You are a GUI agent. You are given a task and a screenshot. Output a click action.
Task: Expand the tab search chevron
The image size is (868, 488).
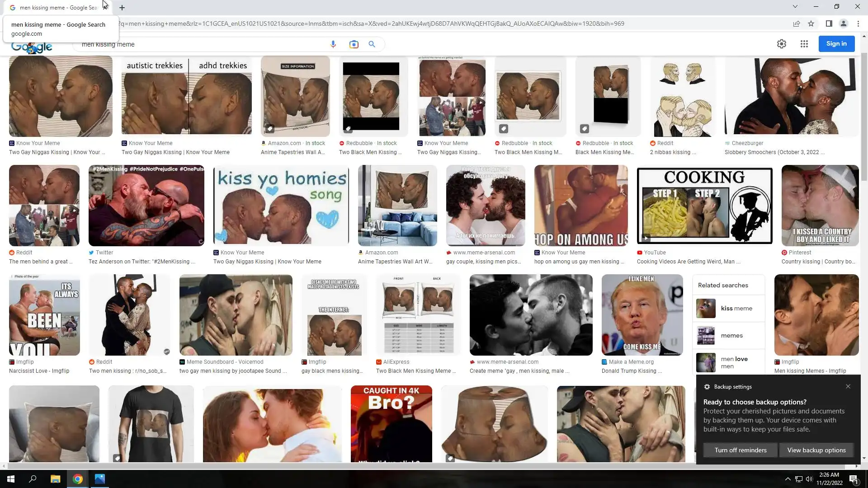coord(795,6)
